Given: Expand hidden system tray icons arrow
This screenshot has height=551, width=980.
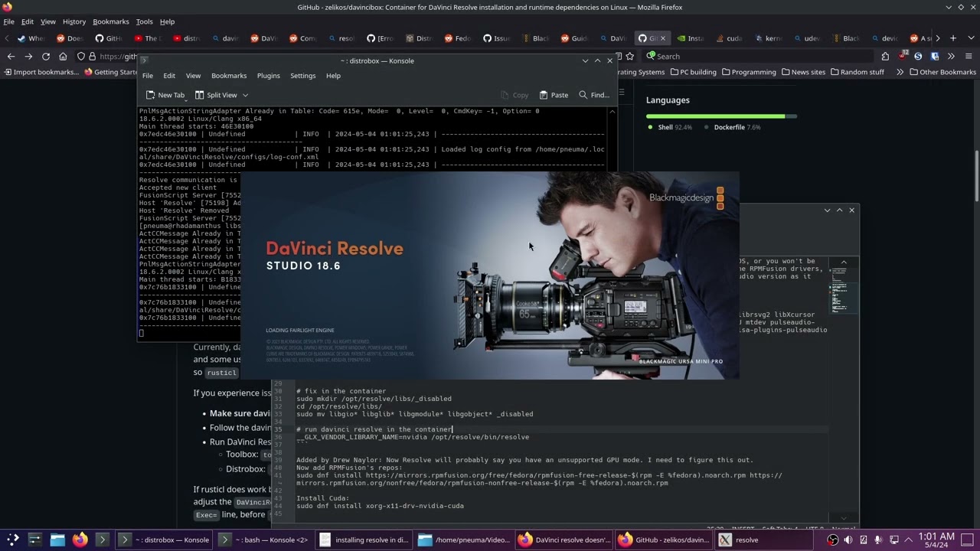Looking at the screenshot, I should coord(909,540).
